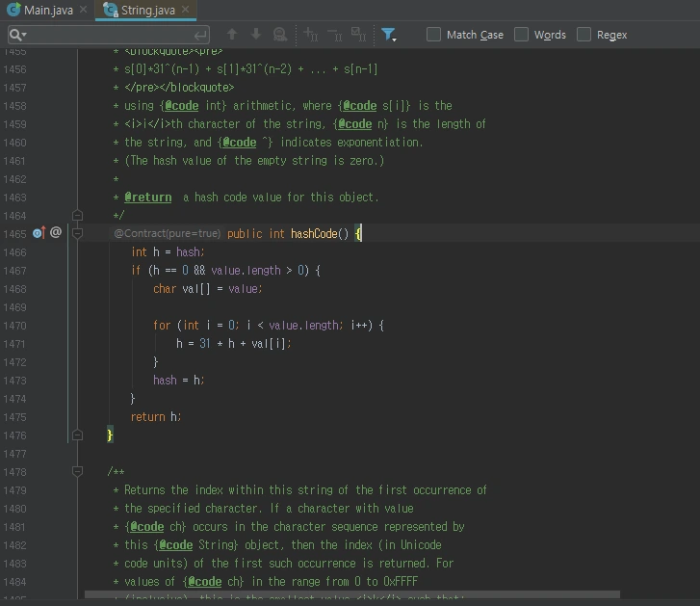Enable the Regex checkbox
The image size is (700, 606).
click(x=583, y=35)
